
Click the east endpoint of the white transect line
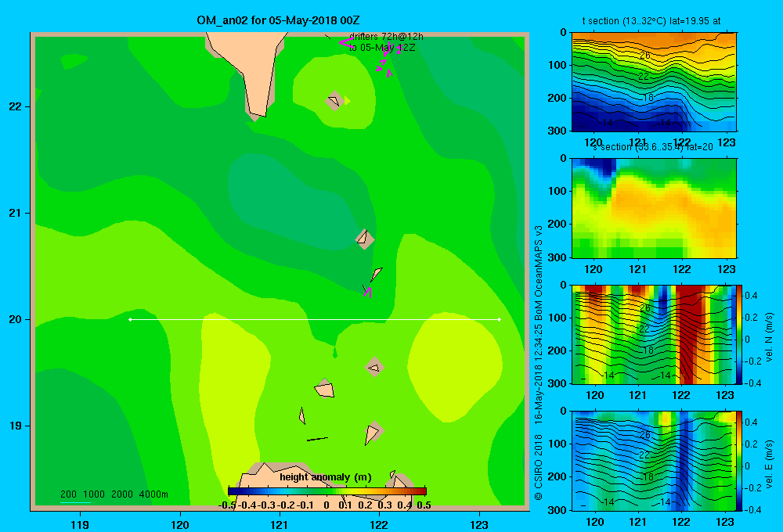coord(500,319)
